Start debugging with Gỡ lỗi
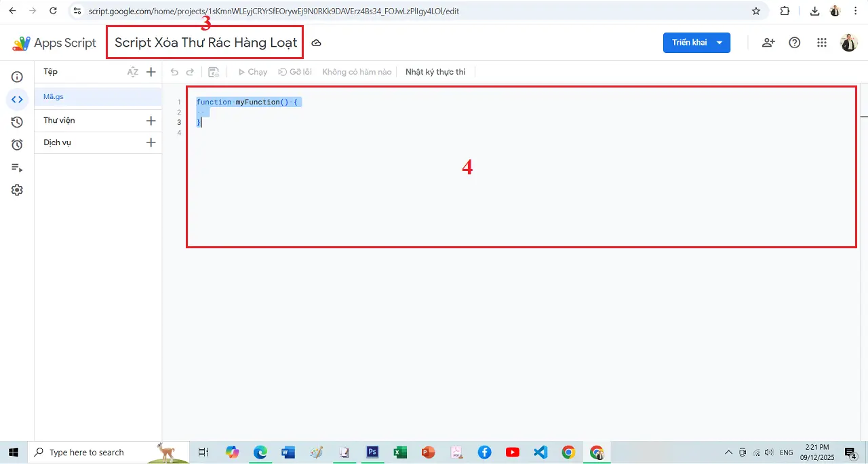The width and height of the screenshot is (868, 464). pos(294,71)
